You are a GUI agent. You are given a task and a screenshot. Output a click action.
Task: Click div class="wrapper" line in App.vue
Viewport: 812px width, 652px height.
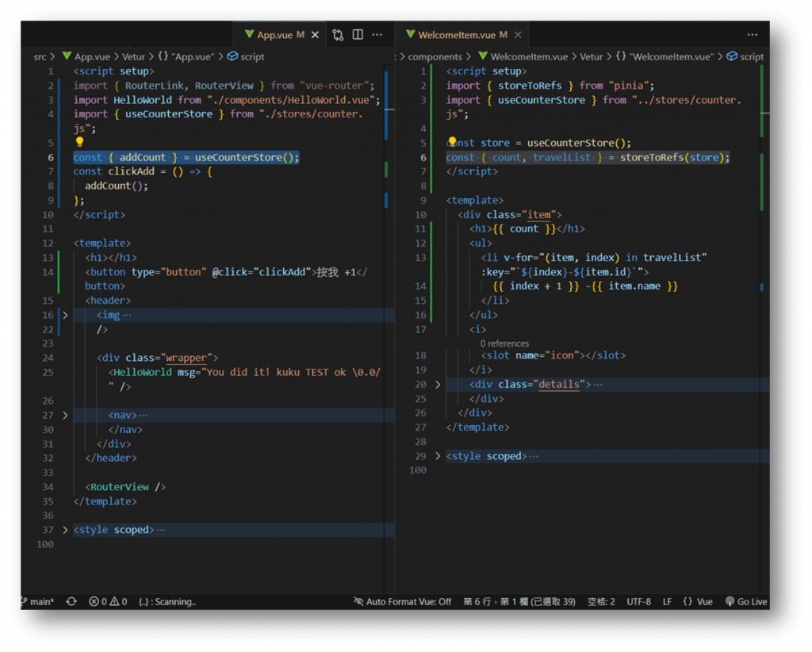(x=157, y=358)
